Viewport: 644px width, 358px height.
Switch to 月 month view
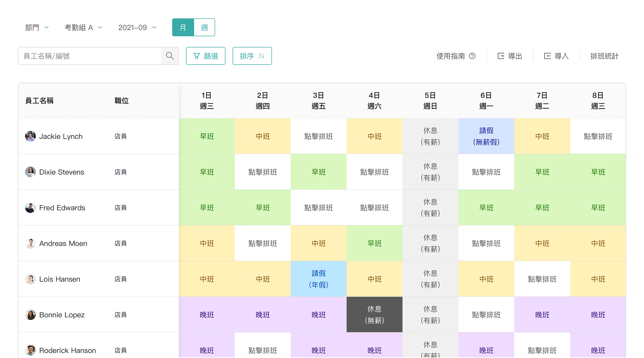click(183, 27)
